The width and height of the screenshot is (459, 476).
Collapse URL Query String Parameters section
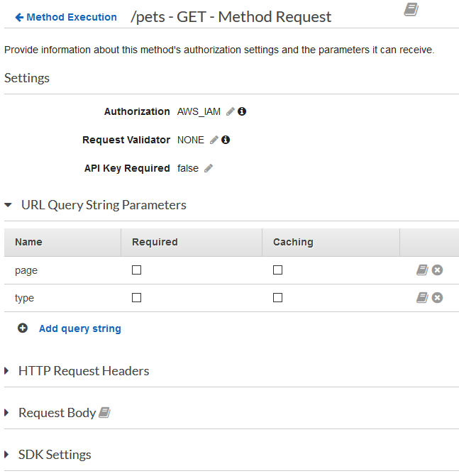9,205
